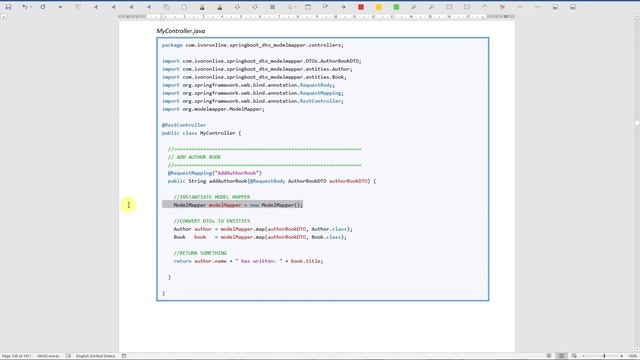Image resolution: width=640 pixels, height=360 pixels.
Task: Click the word count in status bar
Action: (48, 356)
